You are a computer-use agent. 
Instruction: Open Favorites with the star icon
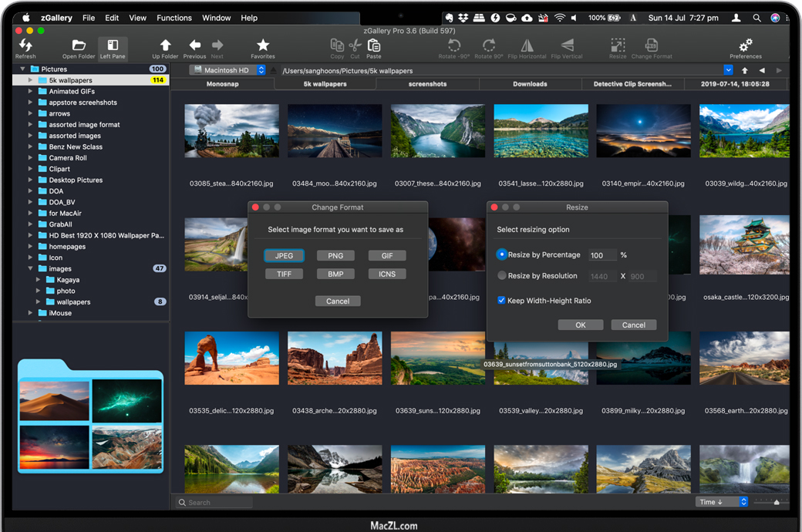point(263,46)
